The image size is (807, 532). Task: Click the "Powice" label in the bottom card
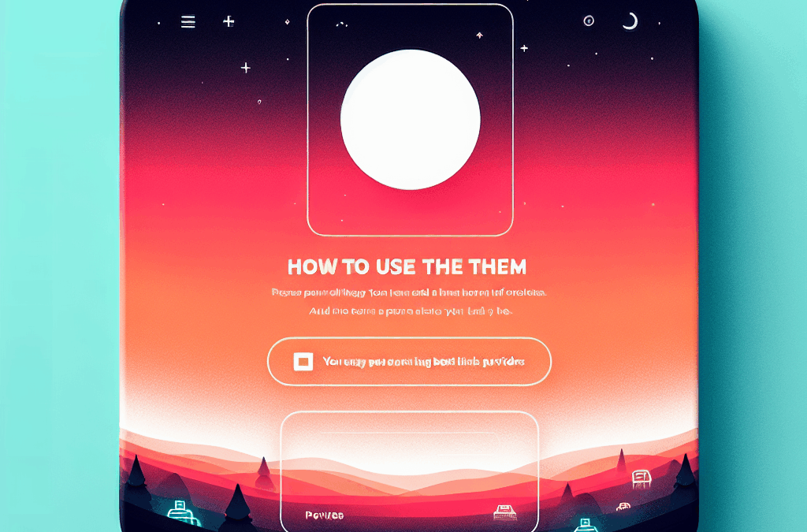[324, 515]
